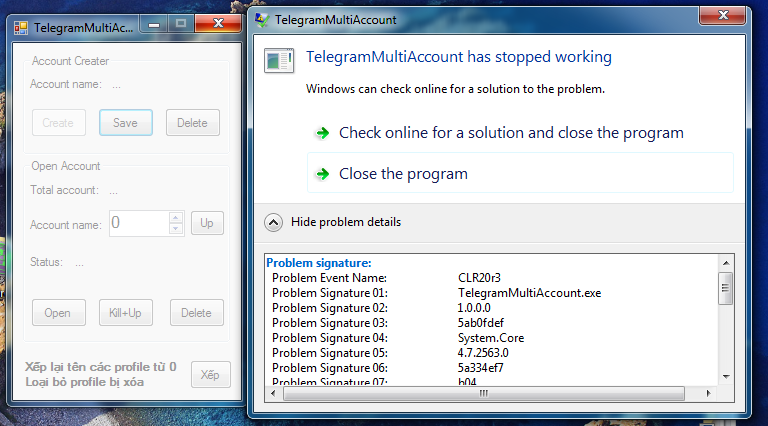Viewport: 768px width, 426px height.
Task: Click the error dialog's title bar icon
Action: tap(262, 19)
